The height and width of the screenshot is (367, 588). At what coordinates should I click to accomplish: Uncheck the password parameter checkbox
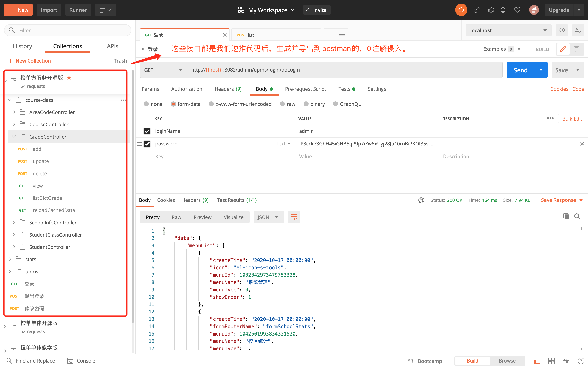(147, 144)
